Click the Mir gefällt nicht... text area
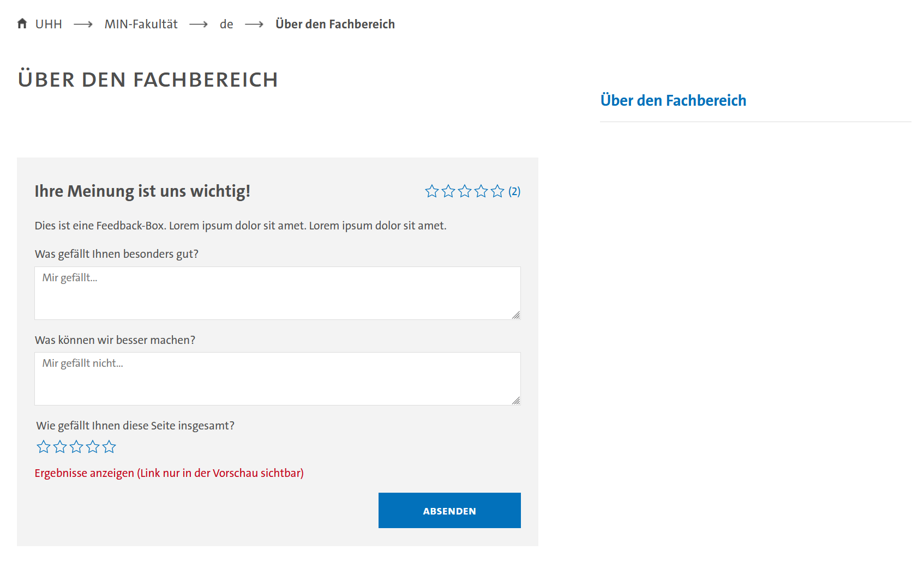The width and height of the screenshot is (924, 569). point(278,379)
